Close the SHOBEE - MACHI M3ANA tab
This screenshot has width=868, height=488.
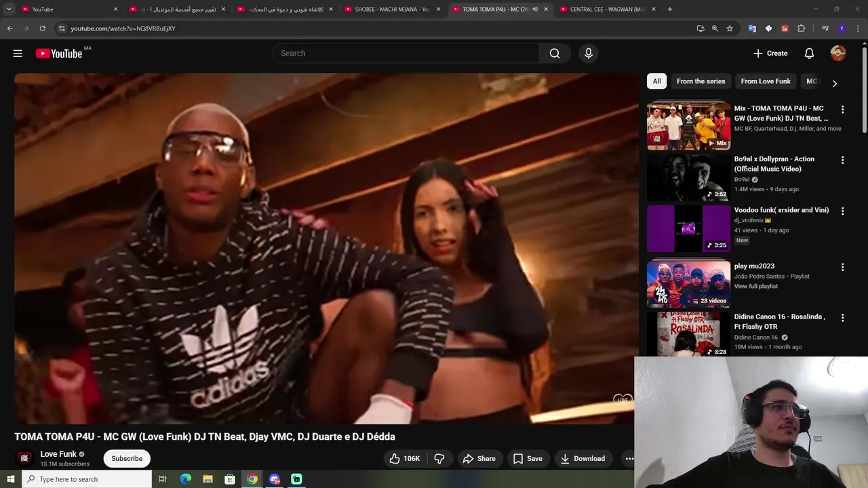pos(439,9)
